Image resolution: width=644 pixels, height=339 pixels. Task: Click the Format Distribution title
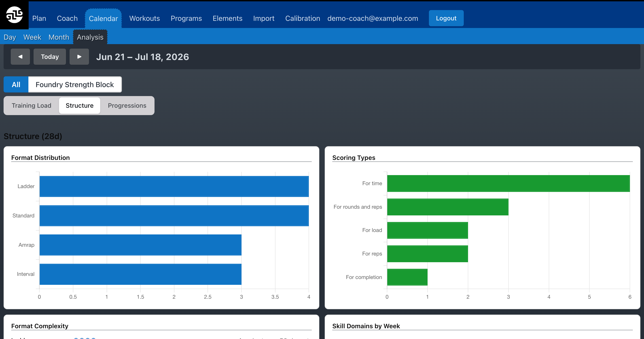pos(40,157)
